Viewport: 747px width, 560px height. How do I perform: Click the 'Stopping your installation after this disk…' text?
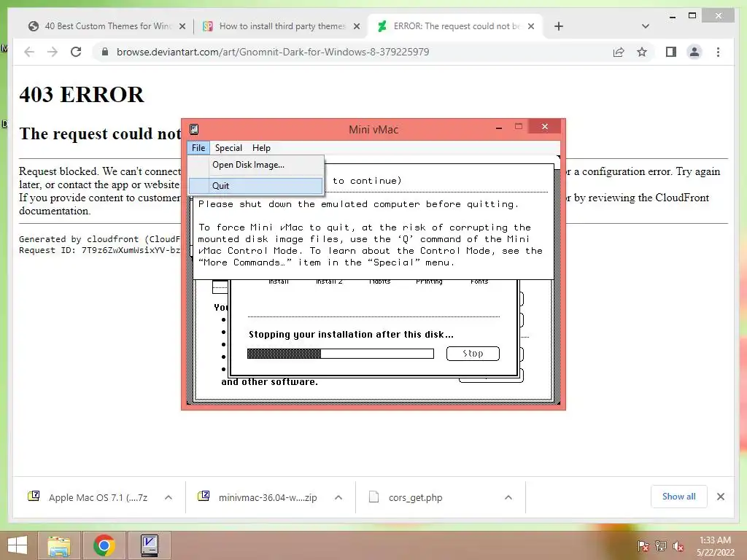351,334
